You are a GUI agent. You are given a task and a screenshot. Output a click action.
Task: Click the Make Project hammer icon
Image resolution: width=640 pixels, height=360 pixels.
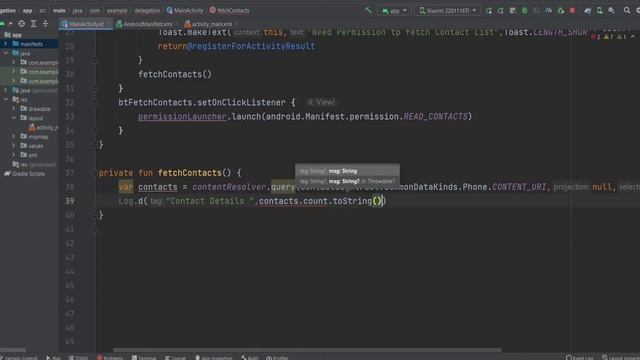(368, 11)
